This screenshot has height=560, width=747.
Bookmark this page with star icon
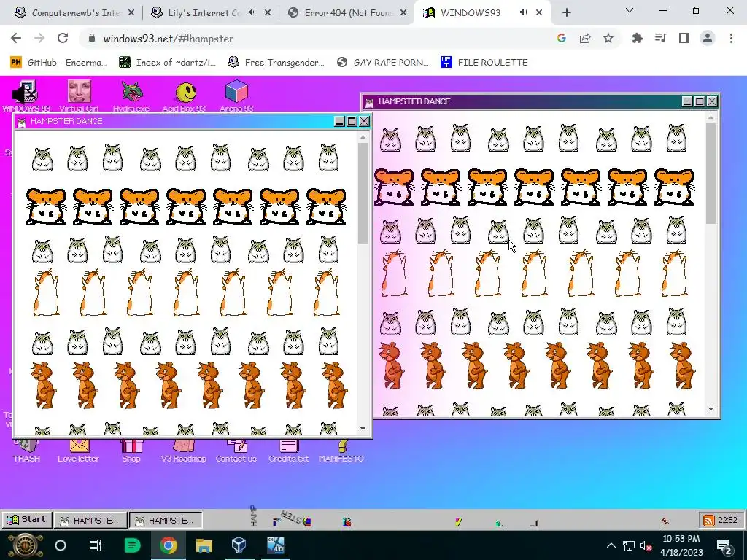click(608, 38)
